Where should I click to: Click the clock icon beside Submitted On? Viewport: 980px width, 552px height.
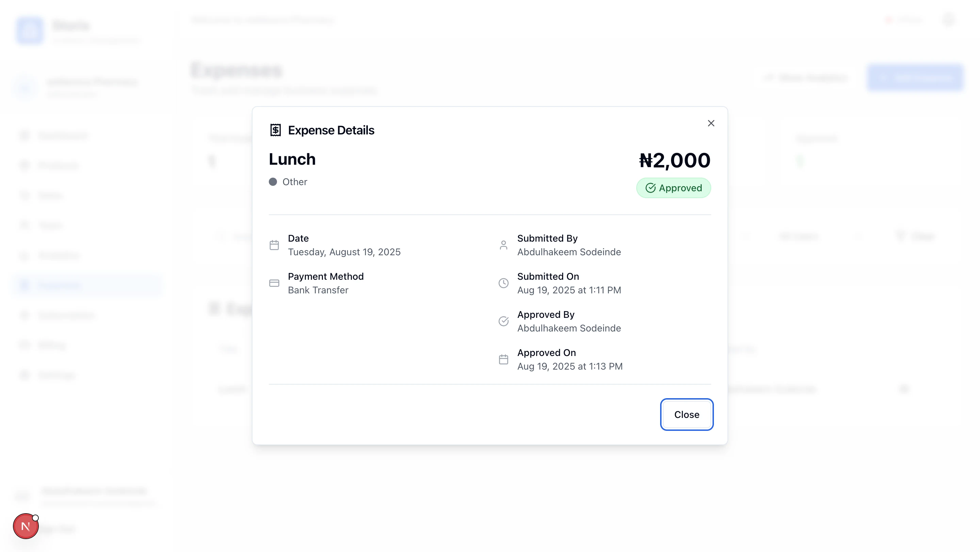503,283
